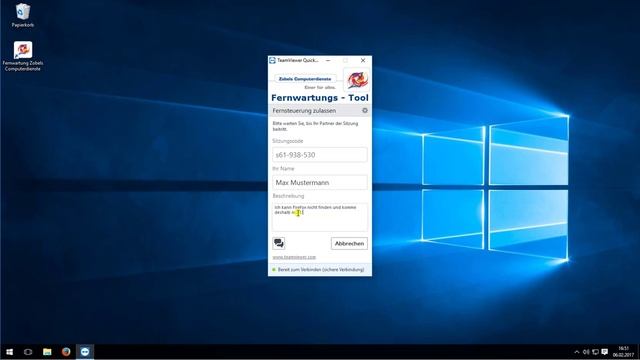Open the www.teamviewer.com link
Image resolution: width=640 pixels, height=360 pixels.
tap(294, 257)
